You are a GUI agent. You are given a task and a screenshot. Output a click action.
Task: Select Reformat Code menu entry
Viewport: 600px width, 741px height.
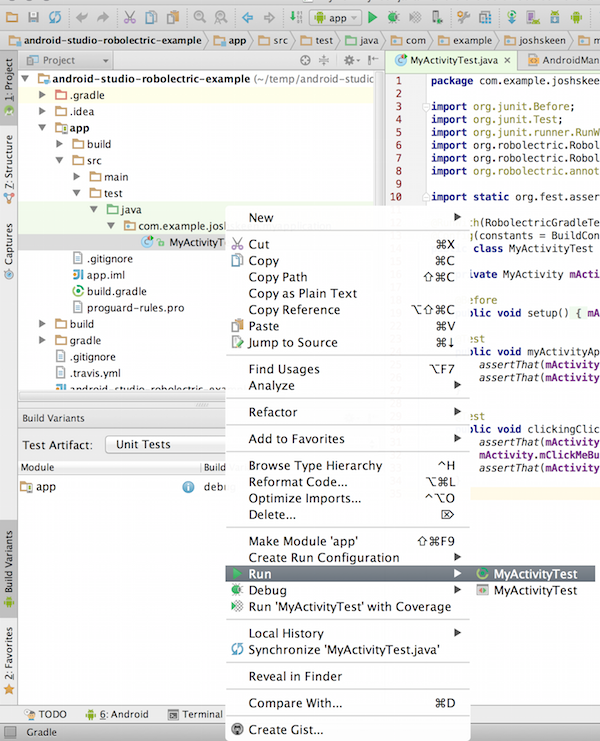coord(348,482)
